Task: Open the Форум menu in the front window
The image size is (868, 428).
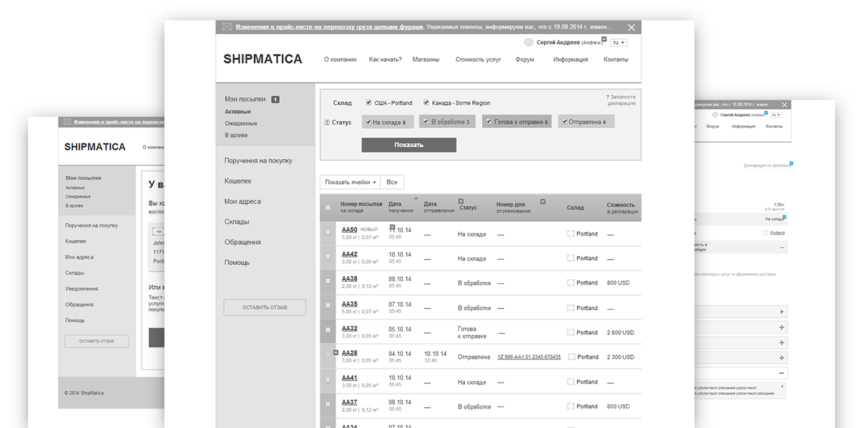Action: 525,59
